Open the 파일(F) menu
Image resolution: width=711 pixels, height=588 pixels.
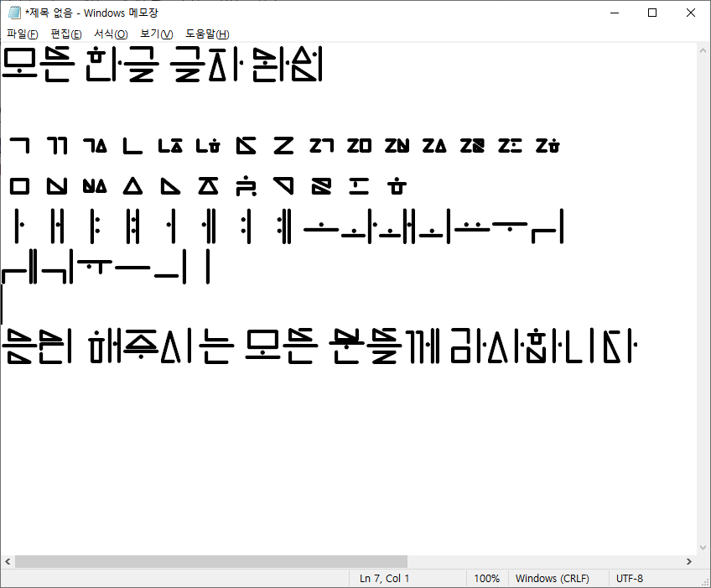point(23,34)
